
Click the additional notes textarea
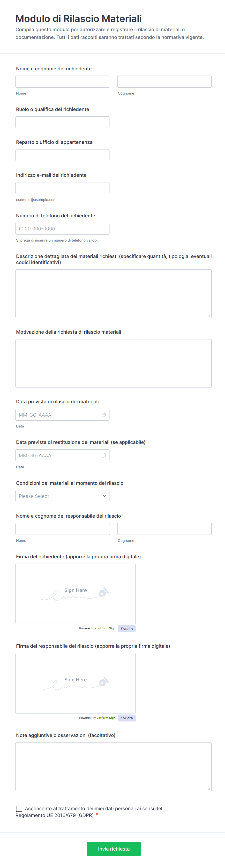click(113, 767)
